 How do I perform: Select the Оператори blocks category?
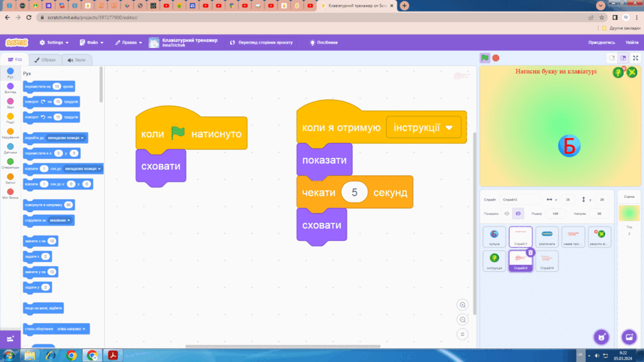tap(10, 164)
